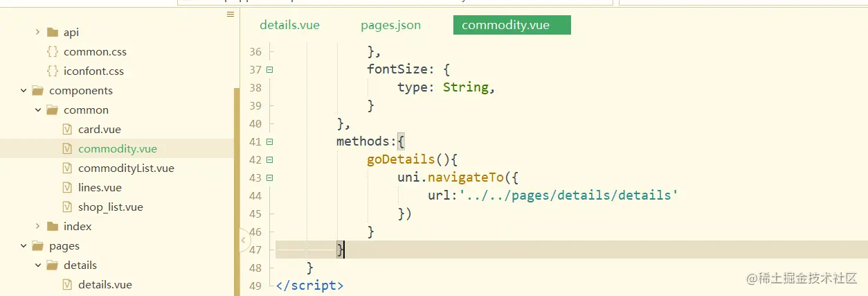868x296 pixels.
Task: Click line number 36 in gutter
Action: coord(255,52)
